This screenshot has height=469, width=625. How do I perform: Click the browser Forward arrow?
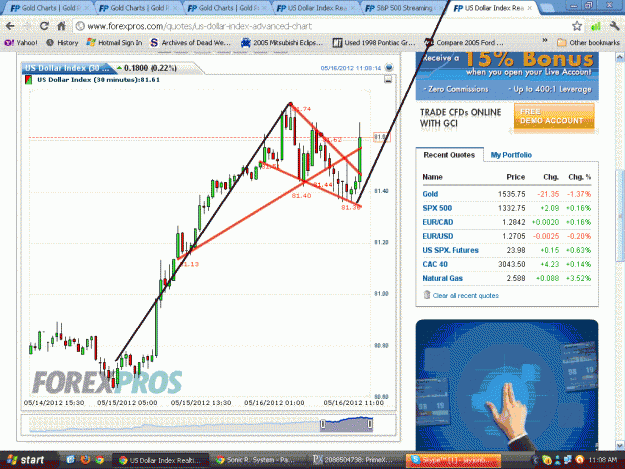[x=27, y=26]
